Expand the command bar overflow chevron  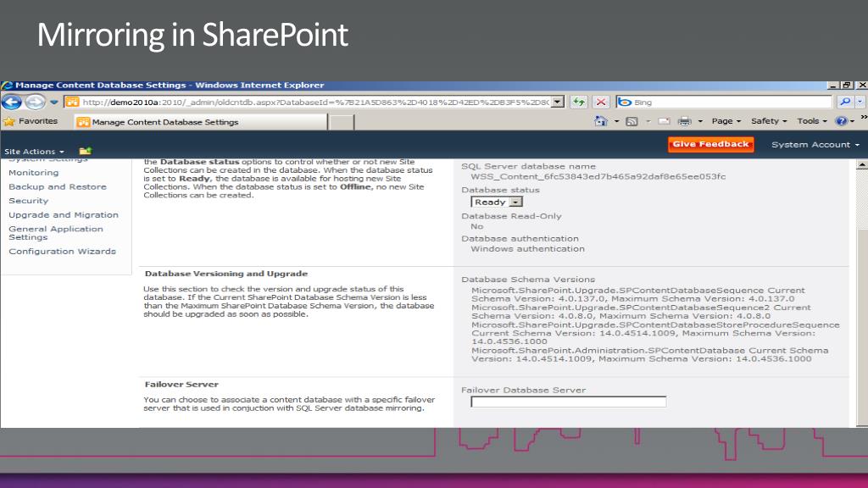(x=863, y=117)
